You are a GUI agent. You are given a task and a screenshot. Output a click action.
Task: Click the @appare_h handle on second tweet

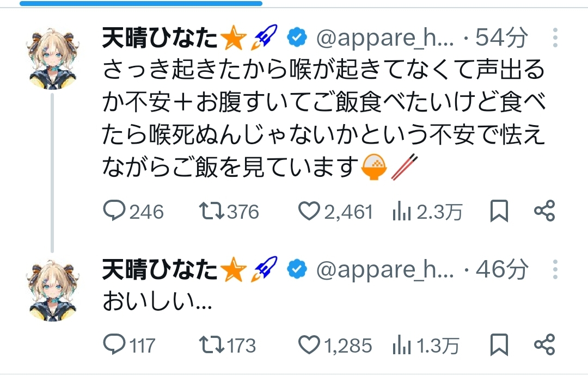(x=384, y=269)
